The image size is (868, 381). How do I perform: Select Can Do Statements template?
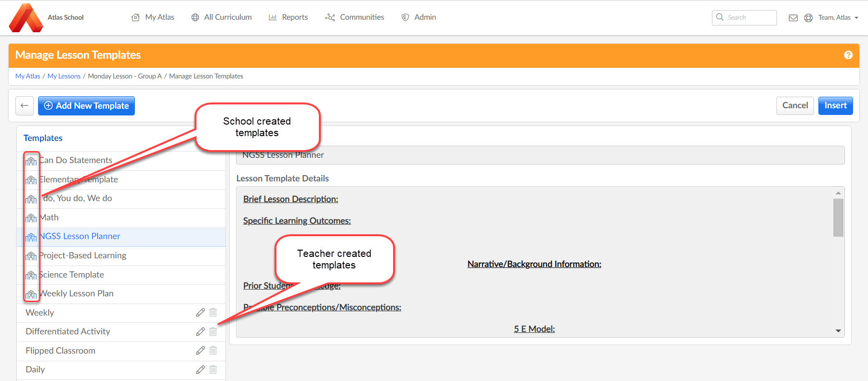click(121, 161)
